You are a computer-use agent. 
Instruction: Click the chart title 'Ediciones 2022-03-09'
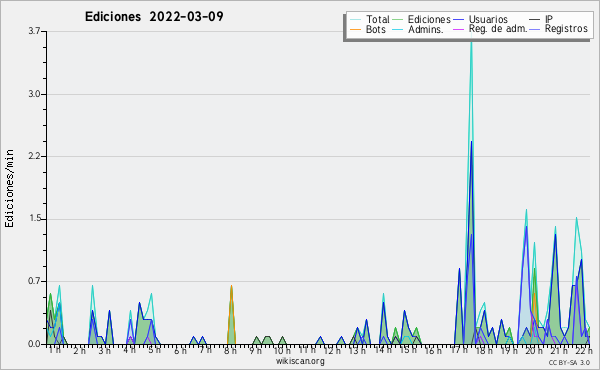154,17
